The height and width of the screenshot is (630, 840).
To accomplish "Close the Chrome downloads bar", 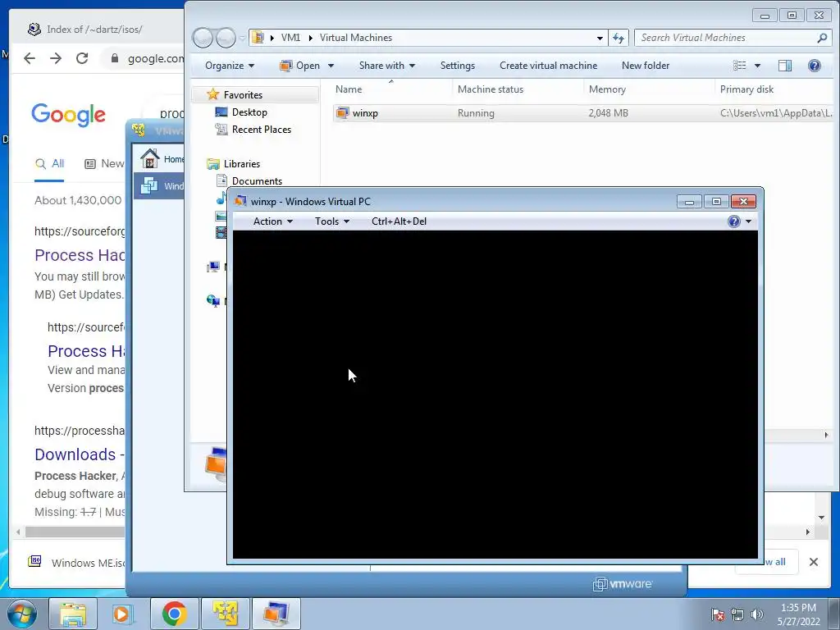I will [813, 562].
